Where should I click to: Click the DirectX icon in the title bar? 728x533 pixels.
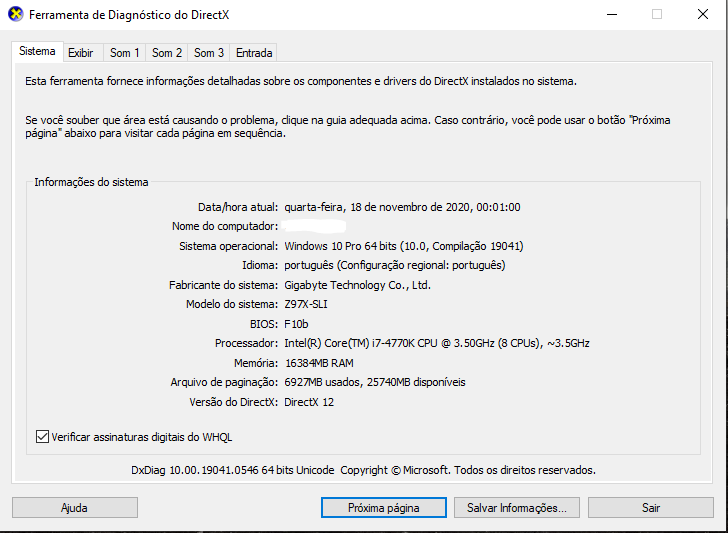click(15, 14)
